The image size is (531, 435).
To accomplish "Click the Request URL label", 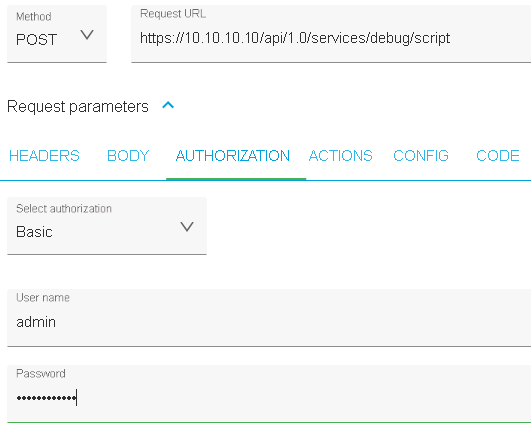I will pos(173,14).
